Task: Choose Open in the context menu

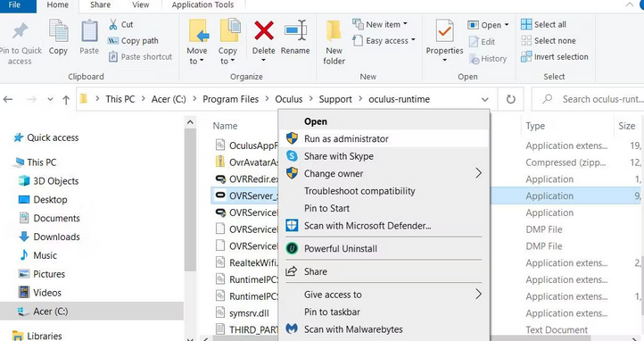Action: coord(384,121)
